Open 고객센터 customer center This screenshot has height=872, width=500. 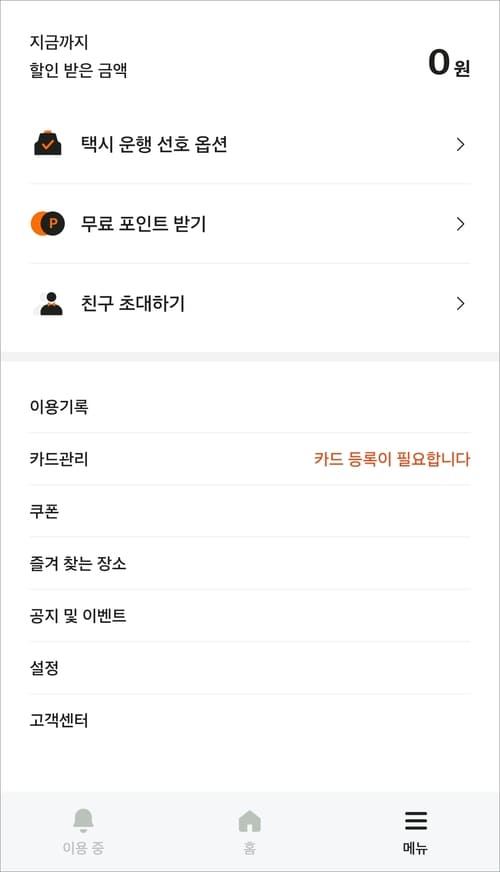[x=250, y=720]
